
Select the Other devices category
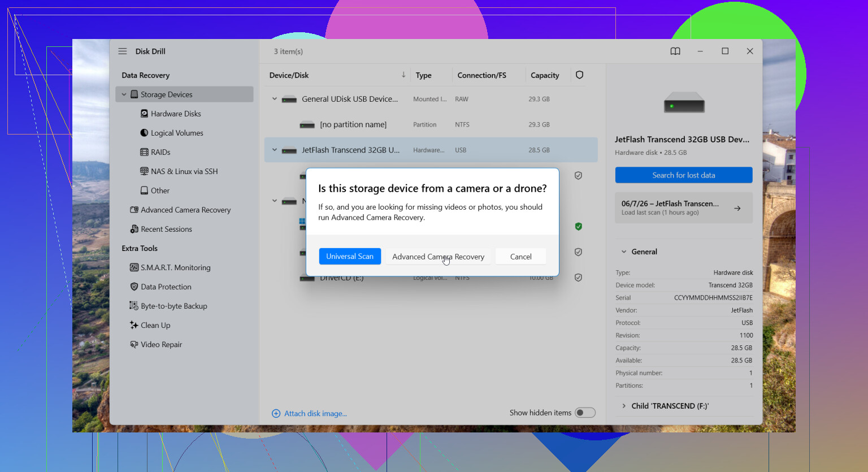click(x=160, y=190)
